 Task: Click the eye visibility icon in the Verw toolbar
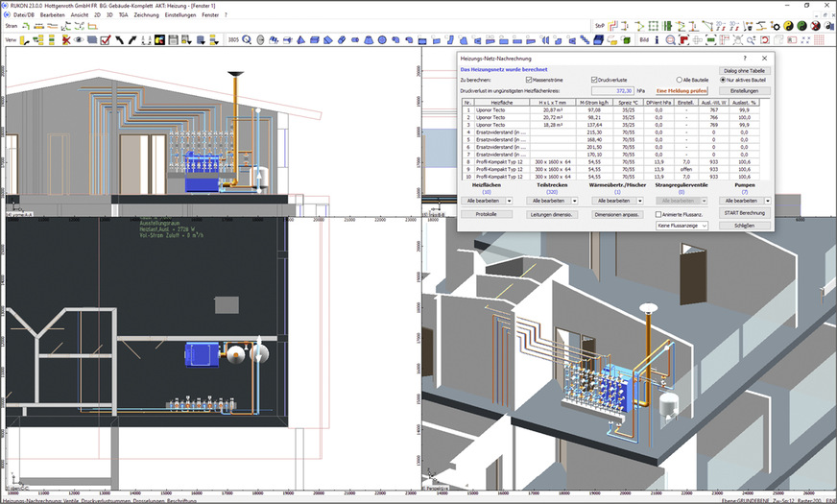tap(79, 40)
